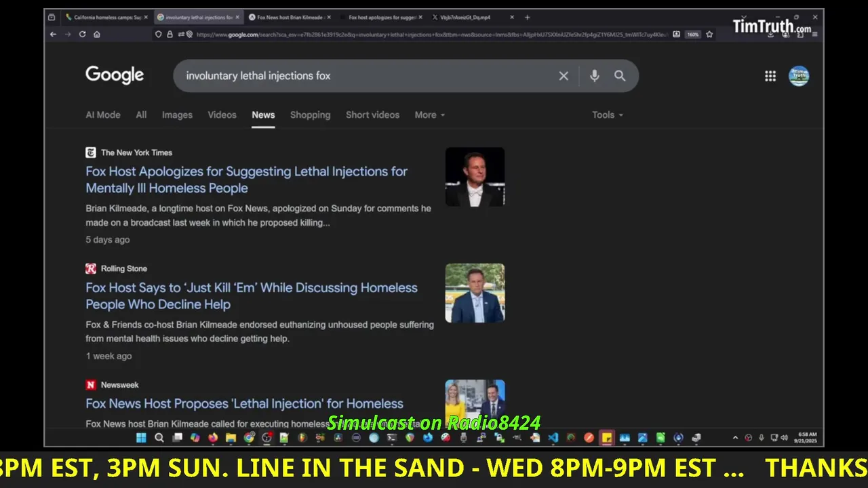Open the Rolling Stone article thumbnail
The image size is (868, 488).
[475, 293]
